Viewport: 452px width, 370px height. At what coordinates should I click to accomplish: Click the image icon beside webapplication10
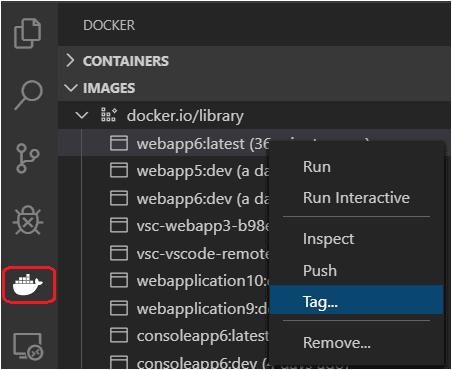click(x=119, y=280)
